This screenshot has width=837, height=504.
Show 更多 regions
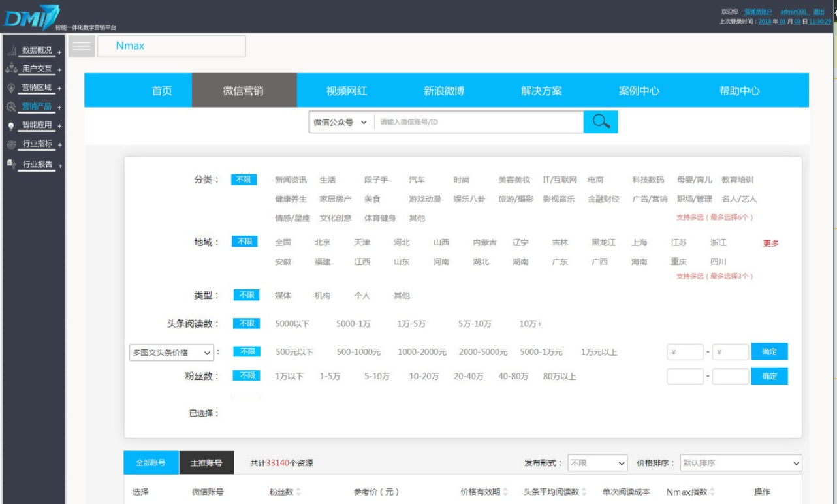click(x=771, y=244)
